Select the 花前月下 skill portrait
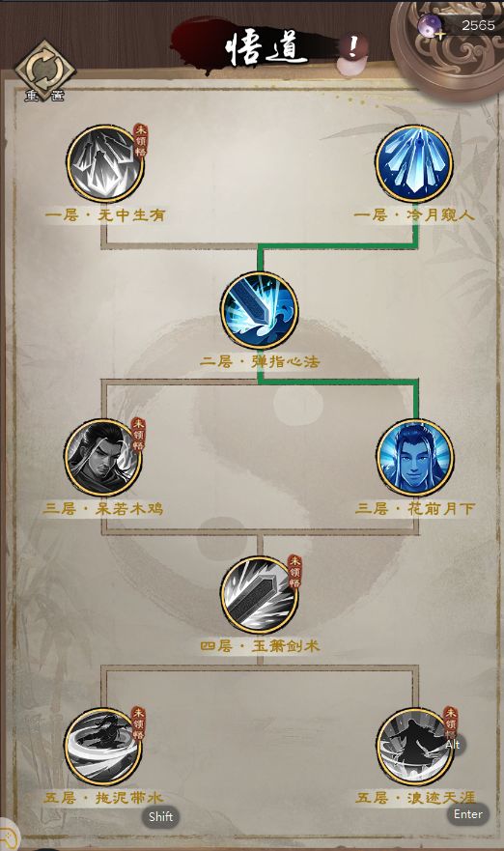This screenshot has width=504, height=851. coord(415,458)
